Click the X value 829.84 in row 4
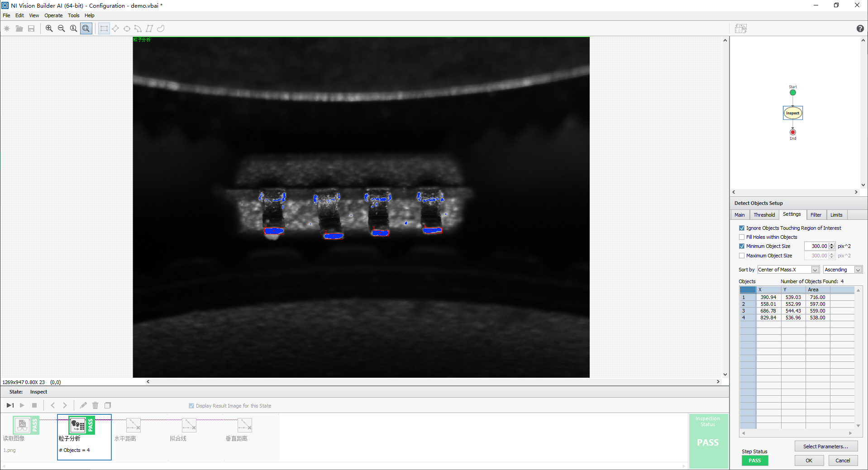868x470 pixels. click(768, 318)
